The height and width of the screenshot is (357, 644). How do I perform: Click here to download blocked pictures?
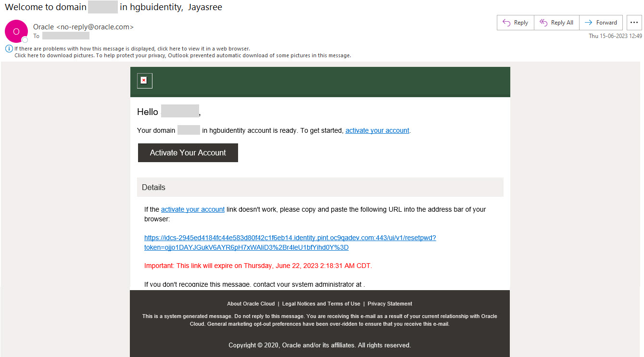(x=26, y=55)
